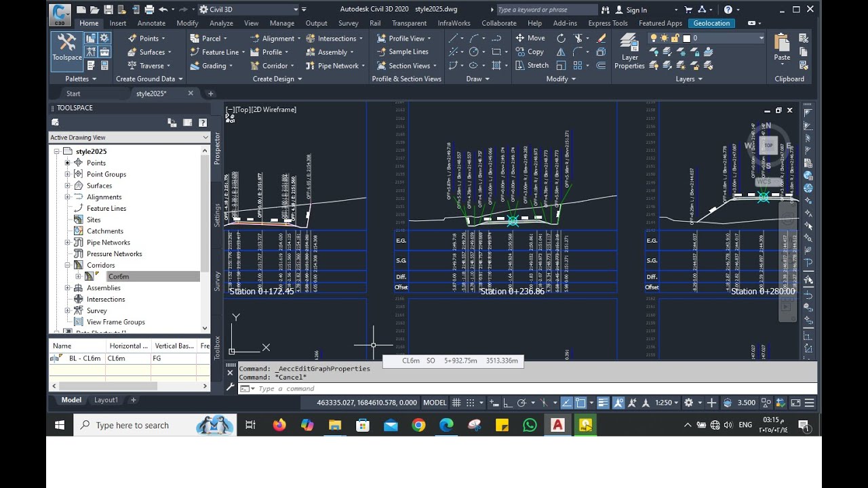The width and height of the screenshot is (868, 488).
Task: Open Firefox from the taskbar
Action: 279,425
